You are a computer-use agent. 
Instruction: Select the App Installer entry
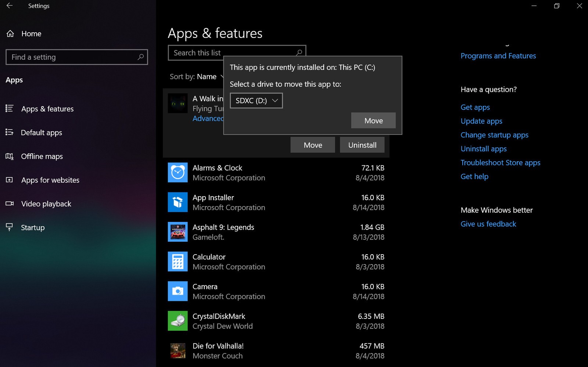coord(276,202)
